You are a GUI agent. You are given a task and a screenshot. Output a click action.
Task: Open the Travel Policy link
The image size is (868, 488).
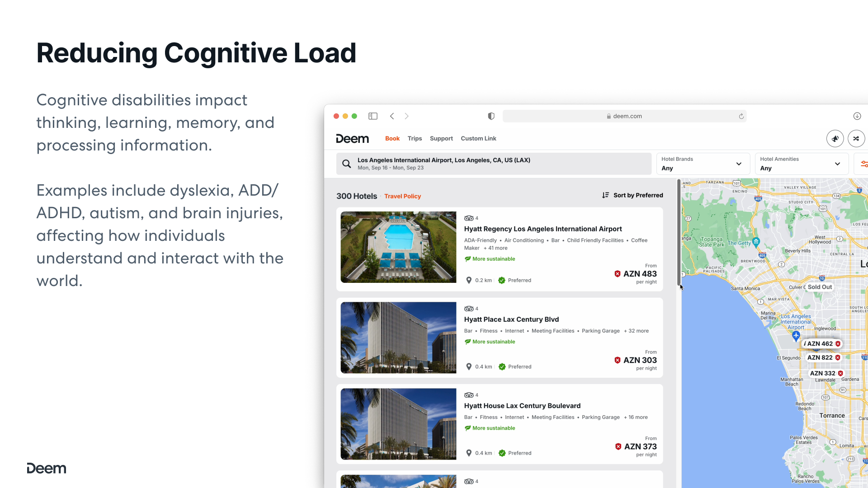(x=402, y=196)
